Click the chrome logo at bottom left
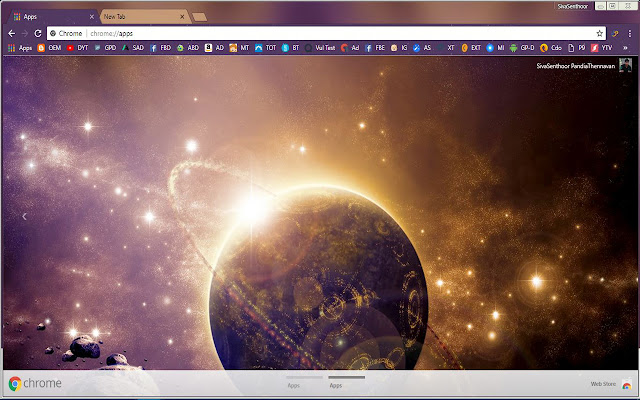640x400 pixels. (x=35, y=383)
